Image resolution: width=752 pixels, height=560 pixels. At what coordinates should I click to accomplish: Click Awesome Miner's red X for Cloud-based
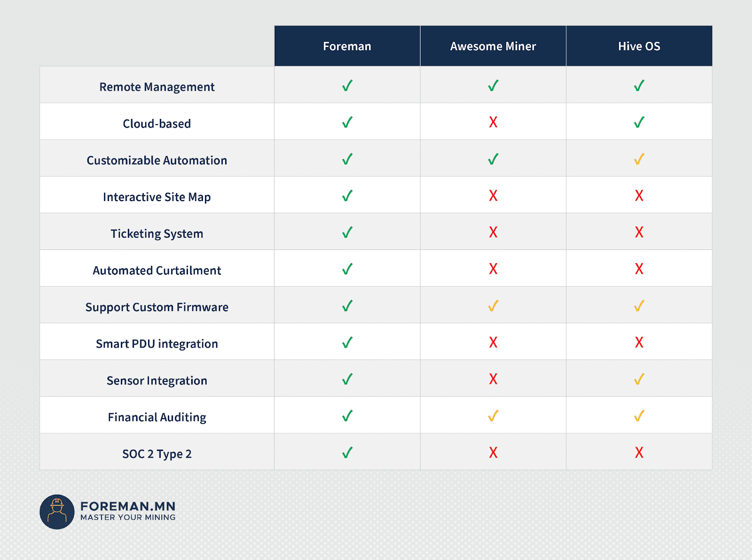coord(493,122)
